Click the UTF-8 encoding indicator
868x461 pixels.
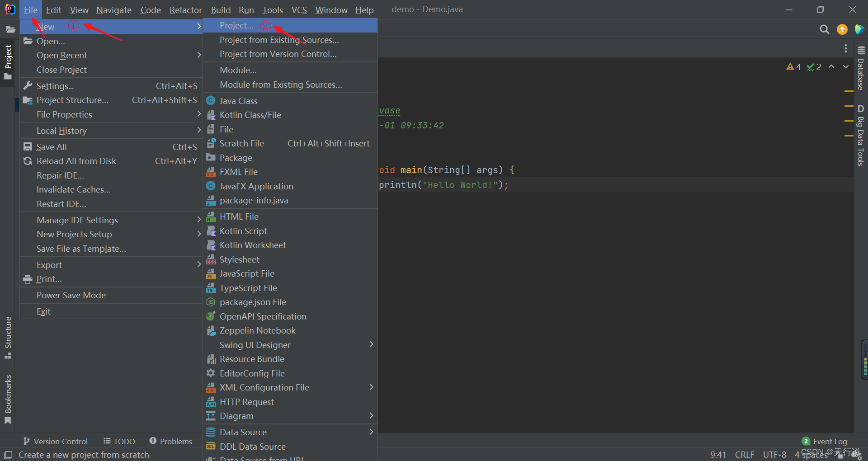(x=775, y=455)
